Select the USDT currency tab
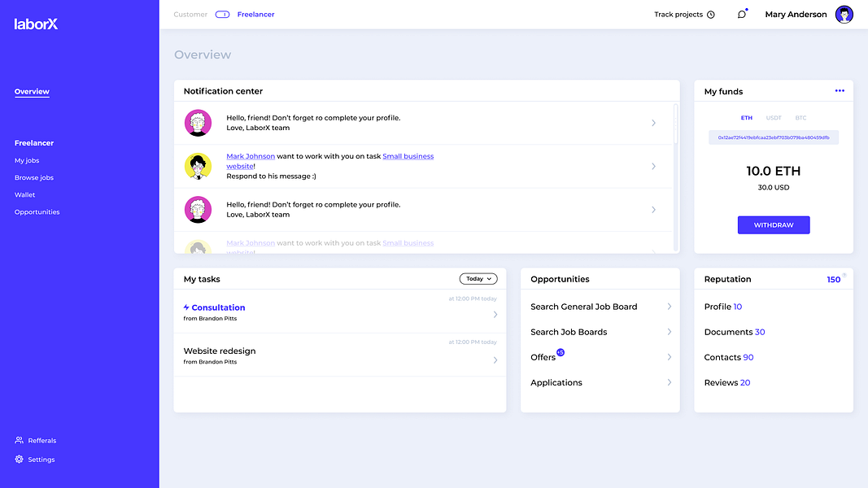Screen dimensions: 868x488 [774, 118]
